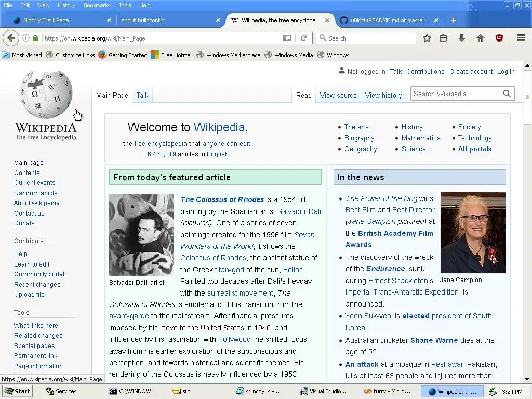This screenshot has width=532, height=399.
Task: Reload the page with the refresh icon
Action: point(303,38)
